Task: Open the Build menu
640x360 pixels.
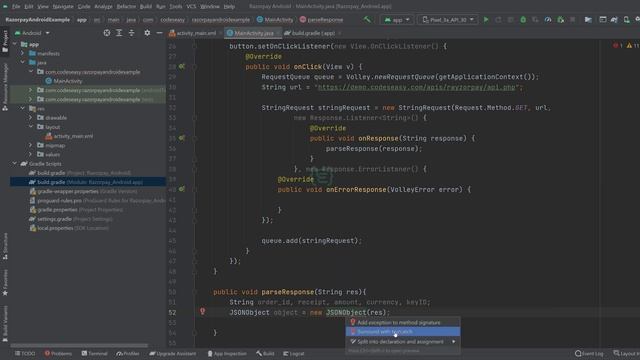Action: 146,7
